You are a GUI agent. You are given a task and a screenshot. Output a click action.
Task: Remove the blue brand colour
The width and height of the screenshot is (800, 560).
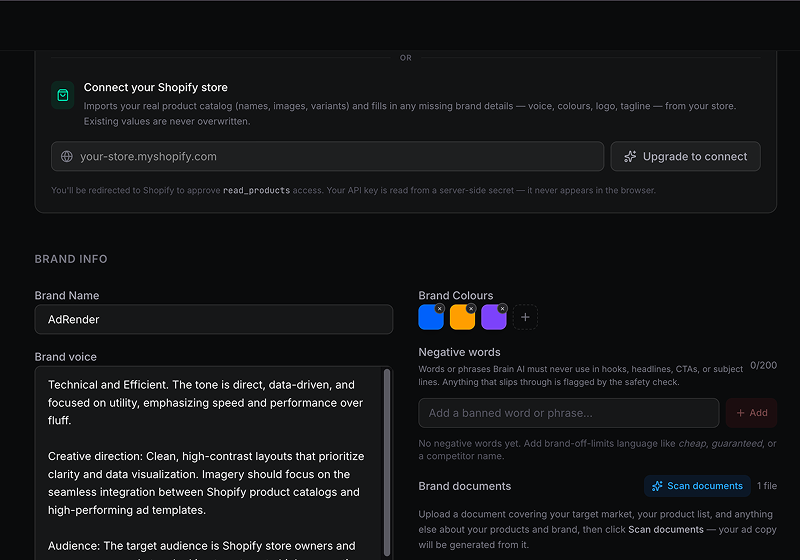(439, 309)
